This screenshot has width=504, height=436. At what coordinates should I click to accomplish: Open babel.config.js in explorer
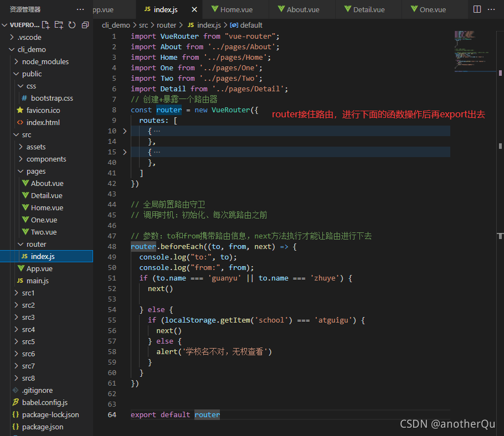(x=47, y=403)
